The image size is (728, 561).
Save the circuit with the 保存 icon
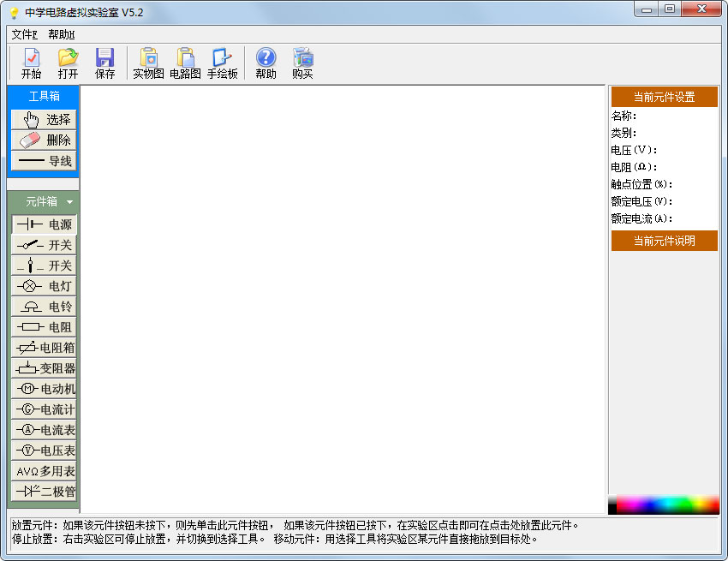coord(104,63)
